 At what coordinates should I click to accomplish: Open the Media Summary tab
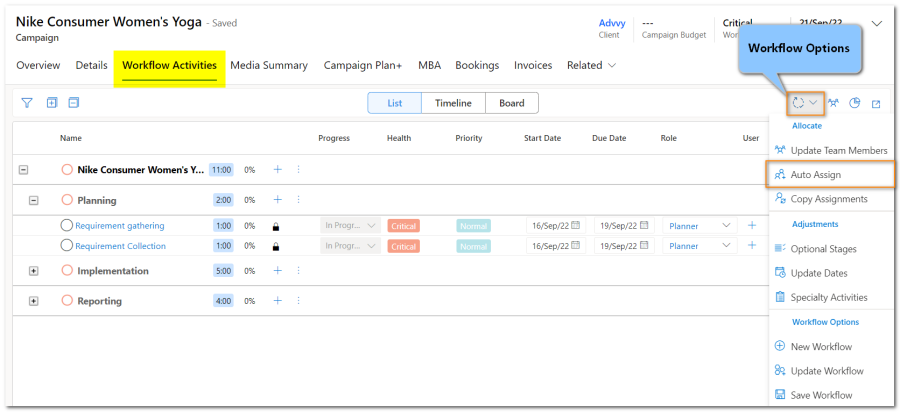click(x=268, y=66)
